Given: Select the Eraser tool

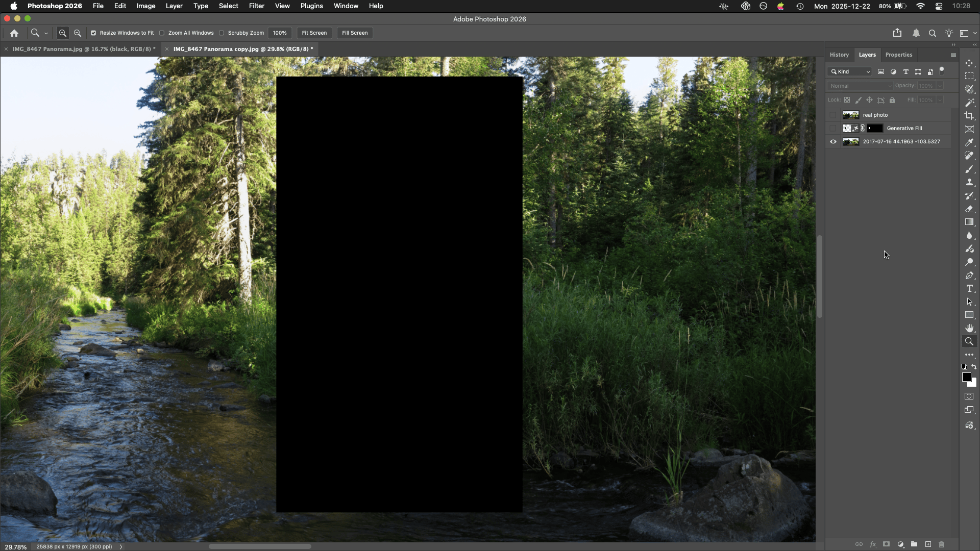Looking at the screenshot, I should point(969,209).
